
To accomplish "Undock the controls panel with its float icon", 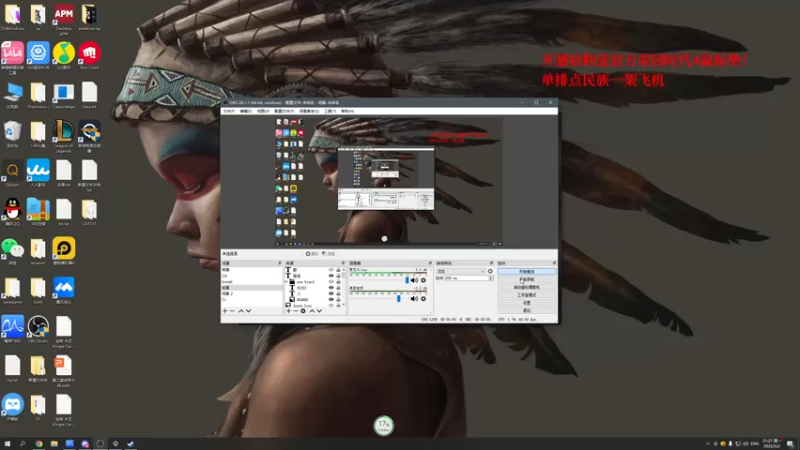I will coord(554,263).
